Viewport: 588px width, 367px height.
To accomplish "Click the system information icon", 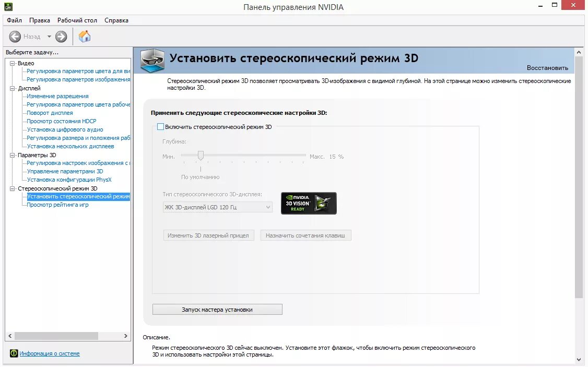I will tap(14, 353).
